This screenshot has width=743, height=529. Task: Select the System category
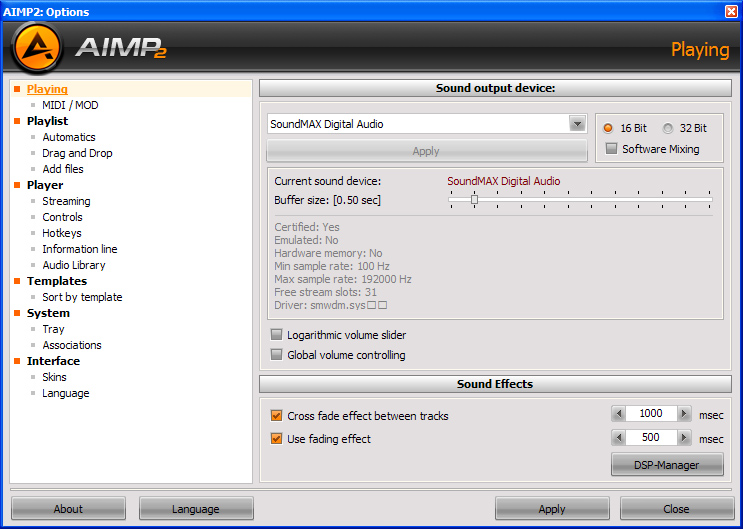(48, 313)
